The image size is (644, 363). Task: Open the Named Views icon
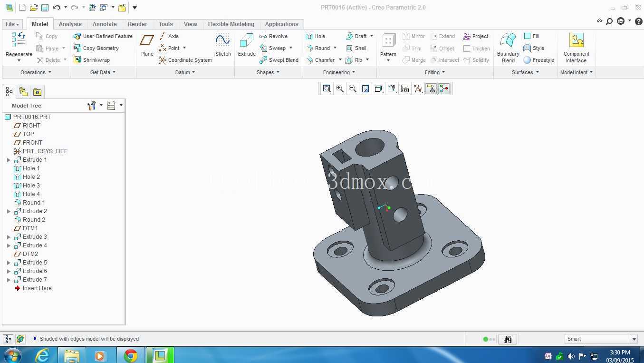(x=392, y=88)
